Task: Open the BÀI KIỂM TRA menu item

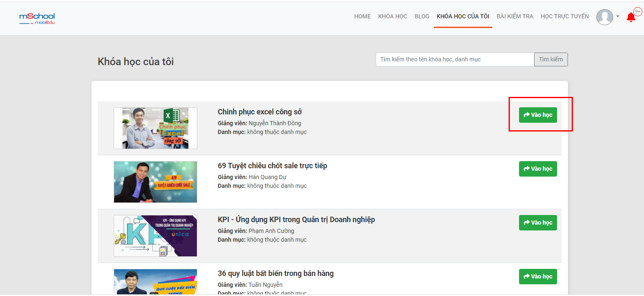Action: pos(515,16)
